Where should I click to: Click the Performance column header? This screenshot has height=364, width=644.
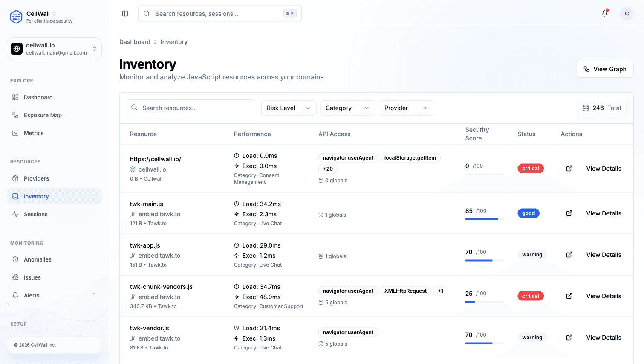click(252, 134)
